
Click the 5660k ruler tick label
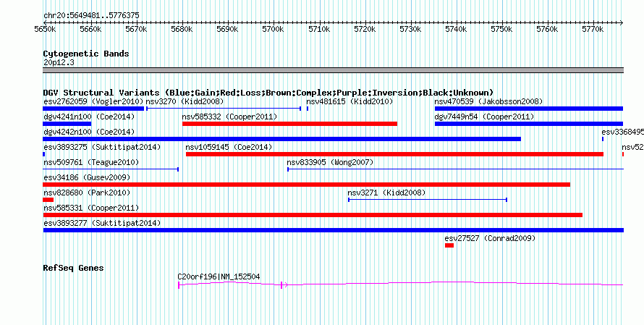(90, 30)
